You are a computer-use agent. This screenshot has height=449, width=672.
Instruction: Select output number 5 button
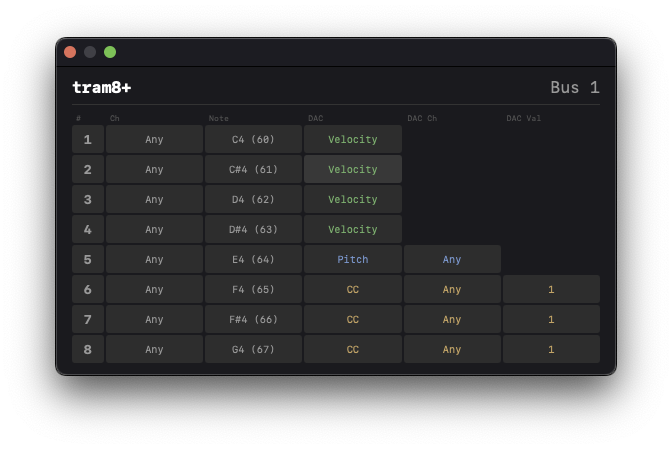[88, 259]
